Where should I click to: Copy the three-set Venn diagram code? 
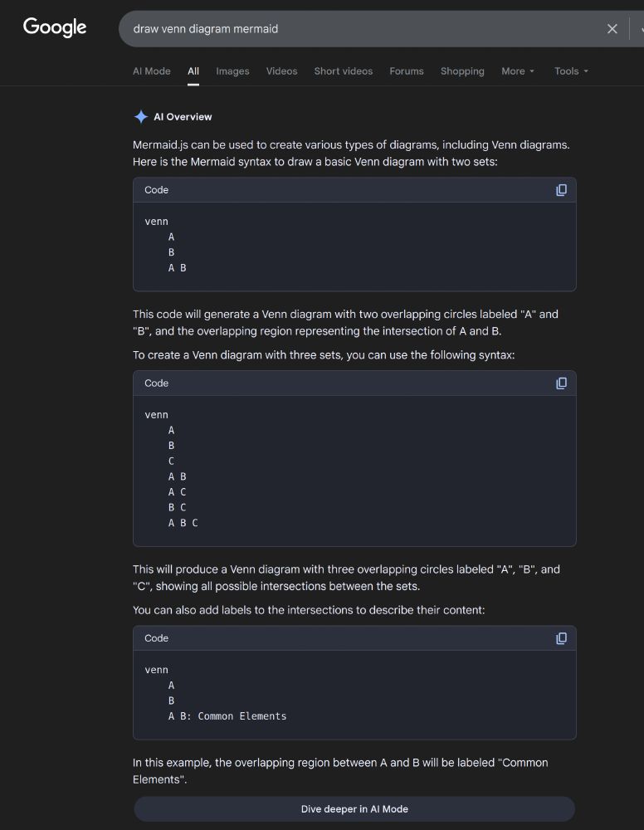pos(561,383)
